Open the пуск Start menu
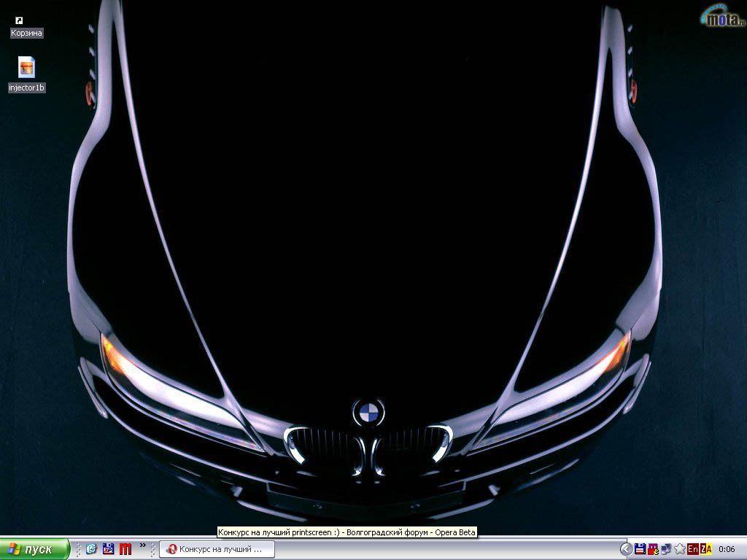Image resolution: width=747 pixels, height=560 pixels. (x=34, y=550)
